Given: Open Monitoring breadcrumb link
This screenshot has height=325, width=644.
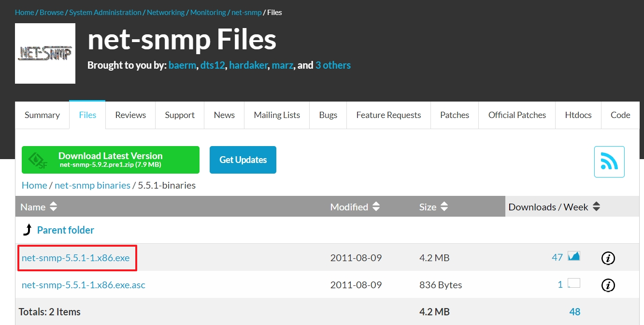Looking at the screenshot, I should 208,12.
